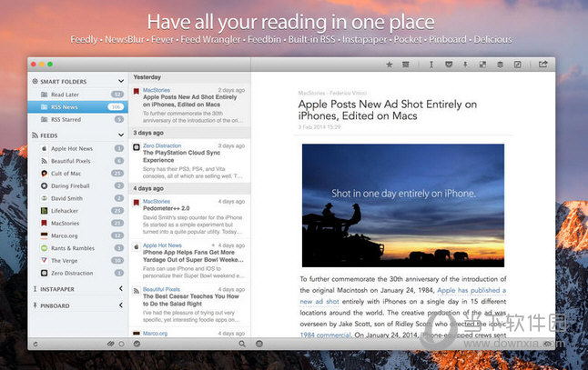This screenshot has width=588, height=370.
Task: Expand the Instapaper section
Action: pyautogui.click(x=121, y=288)
